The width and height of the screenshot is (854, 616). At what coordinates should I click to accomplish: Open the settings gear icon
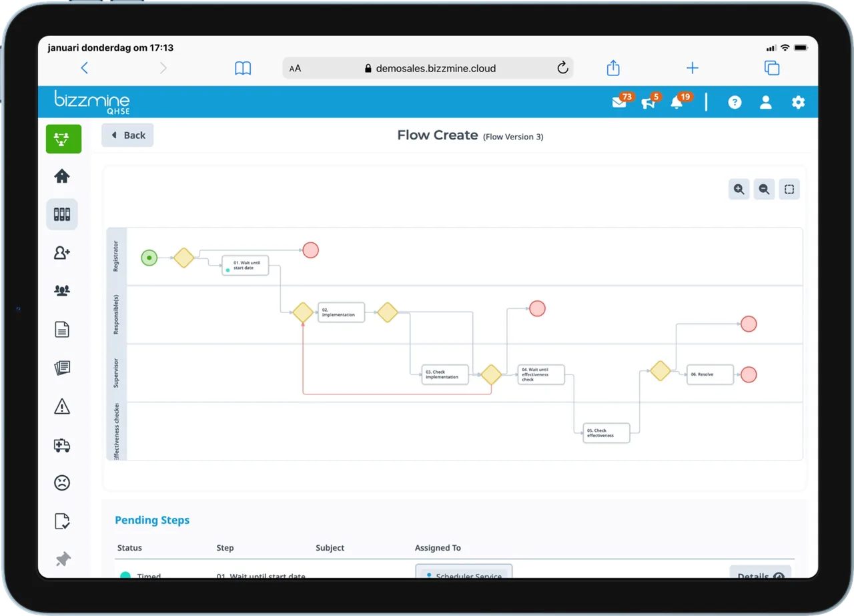(x=798, y=102)
